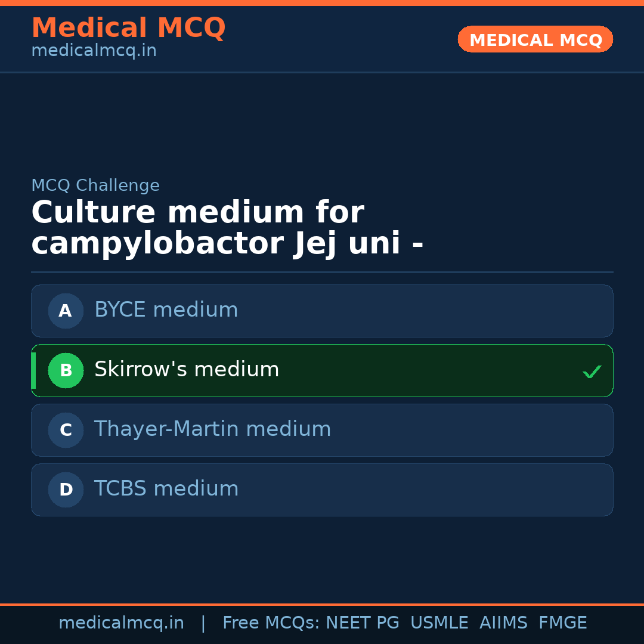Select the FMGE footer label
Screen dimensions: 644x644
coord(562,623)
